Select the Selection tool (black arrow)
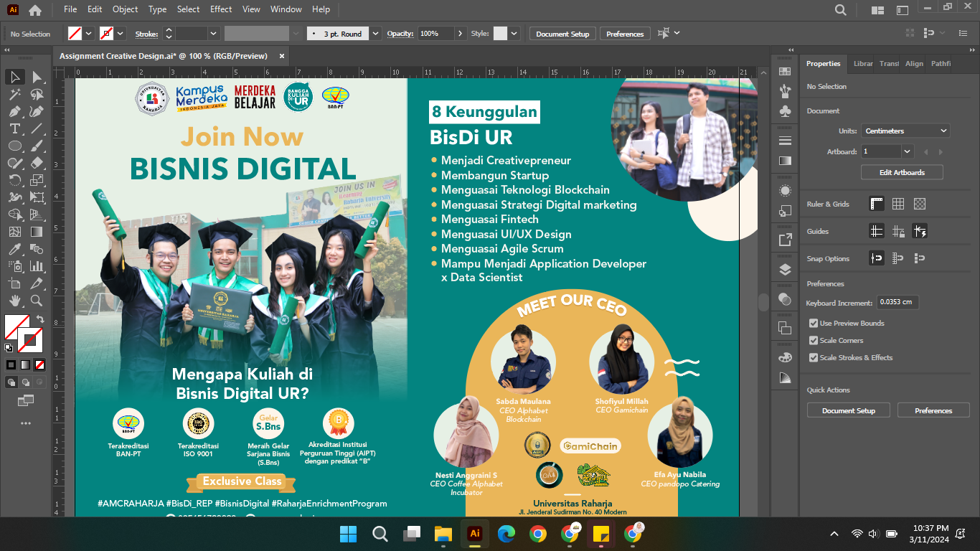 [14, 77]
